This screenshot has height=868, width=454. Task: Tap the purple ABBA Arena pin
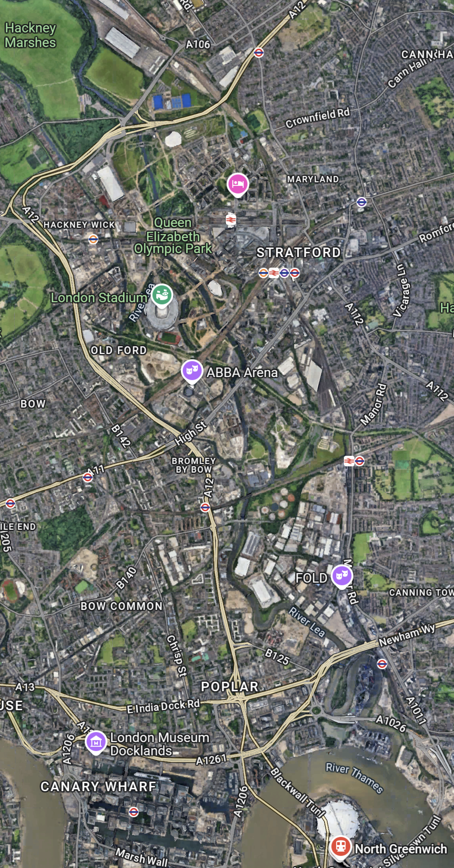192,371
